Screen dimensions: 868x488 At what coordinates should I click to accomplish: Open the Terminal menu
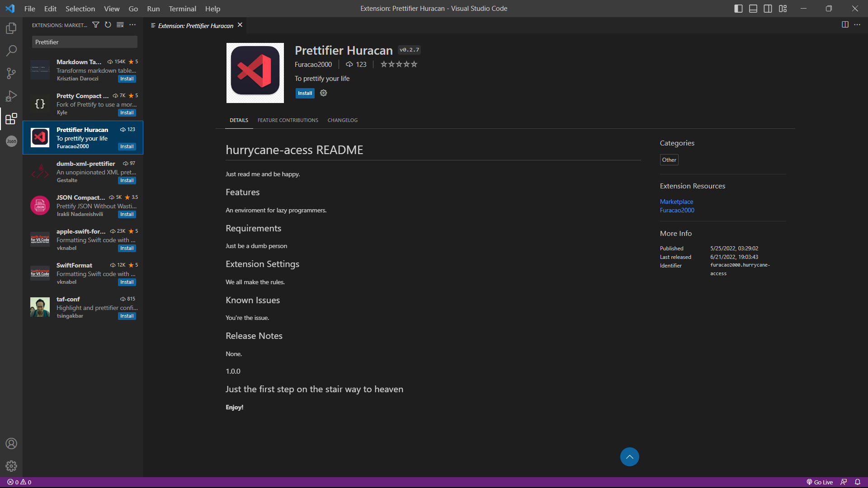[x=182, y=9]
